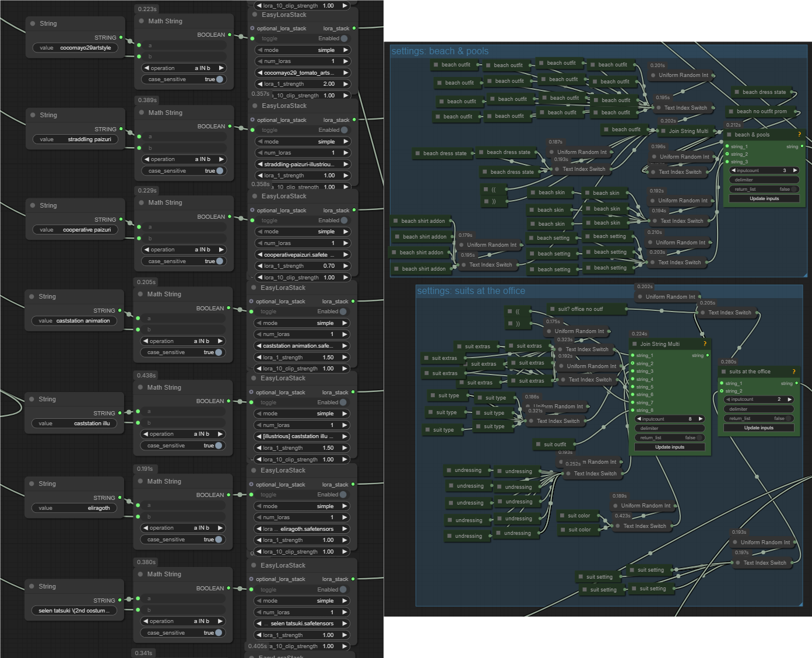Image resolution: width=812 pixels, height=658 pixels.
Task: Click Update inputs in beach & pools node
Action: click(764, 199)
